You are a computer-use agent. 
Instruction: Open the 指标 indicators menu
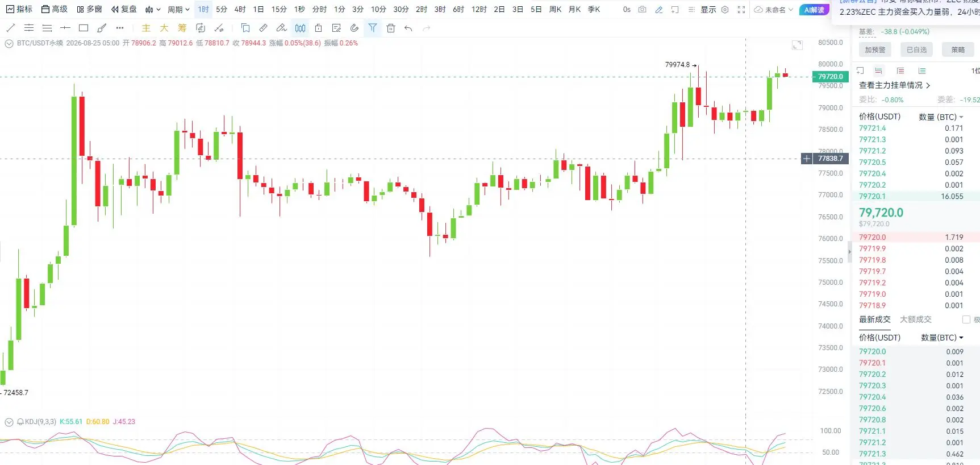(19, 9)
